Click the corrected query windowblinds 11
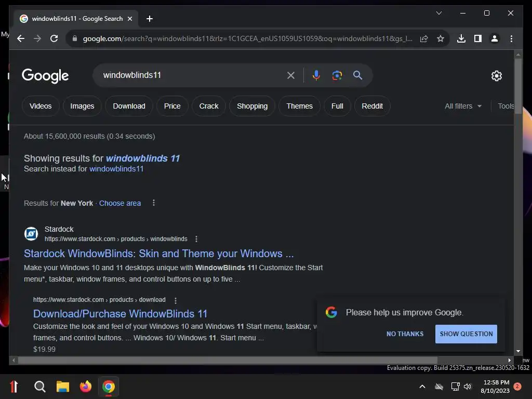The image size is (532, 399). click(142, 158)
